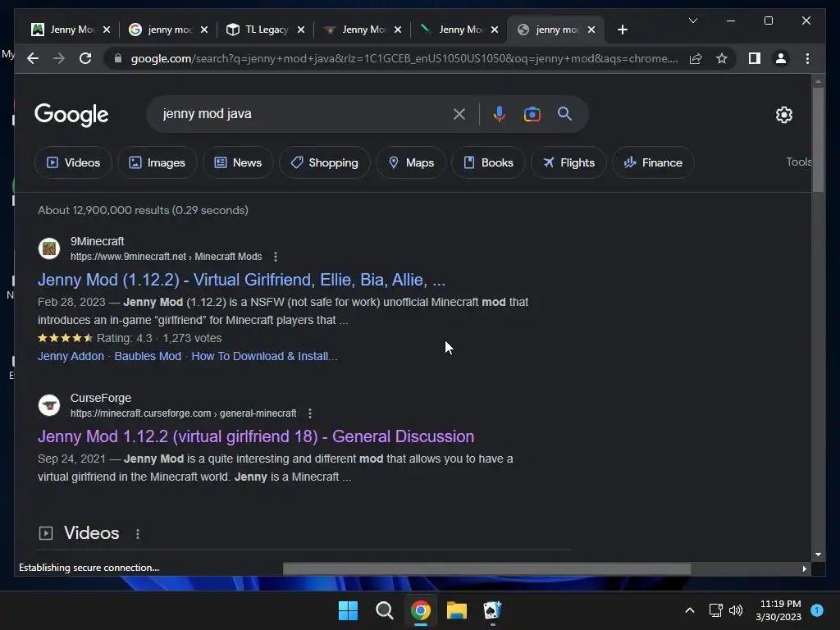Open the Jenny Addon sublink
Viewport: 840px width, 630px height.
pyautogui.click(x=71, y=356)
